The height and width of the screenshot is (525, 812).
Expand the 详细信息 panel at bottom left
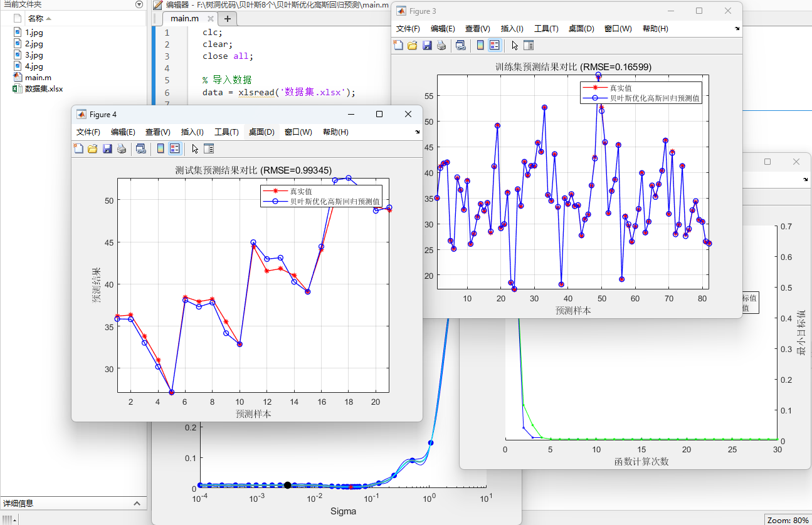coord(136,503)
